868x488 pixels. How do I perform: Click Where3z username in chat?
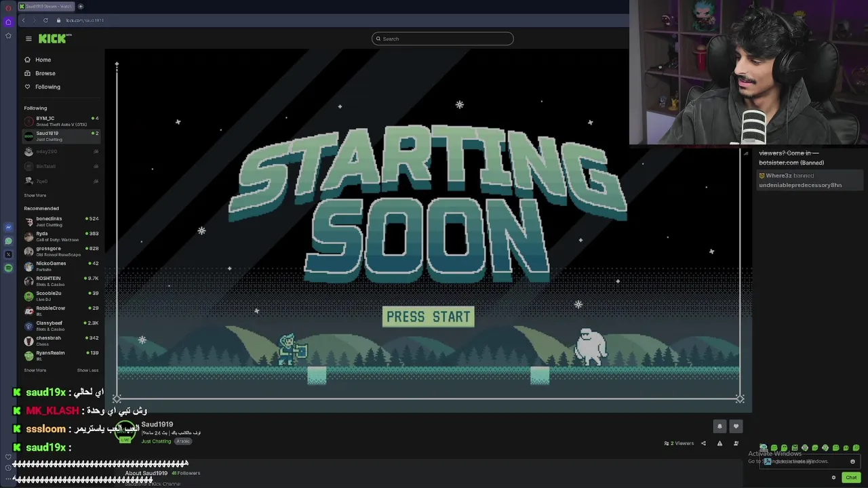tap(778, 176)
